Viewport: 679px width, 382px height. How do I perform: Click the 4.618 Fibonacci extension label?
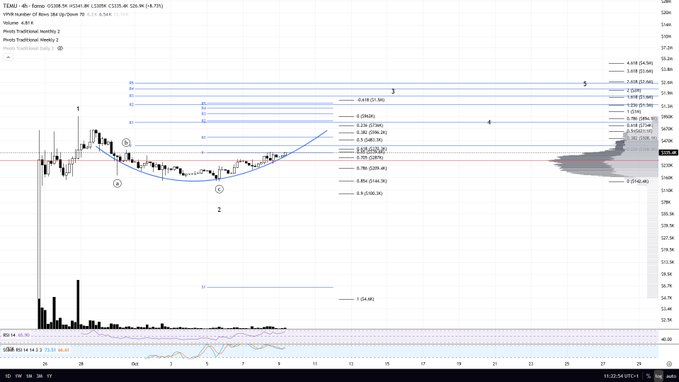[x=640, y=63]
